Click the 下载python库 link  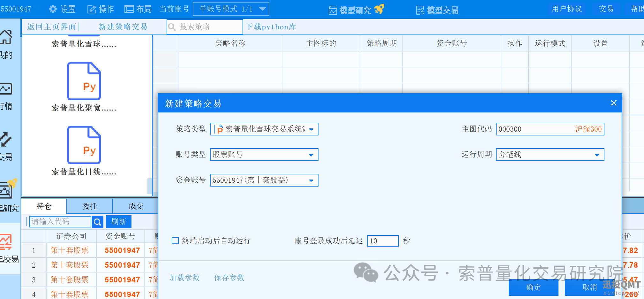271,27
